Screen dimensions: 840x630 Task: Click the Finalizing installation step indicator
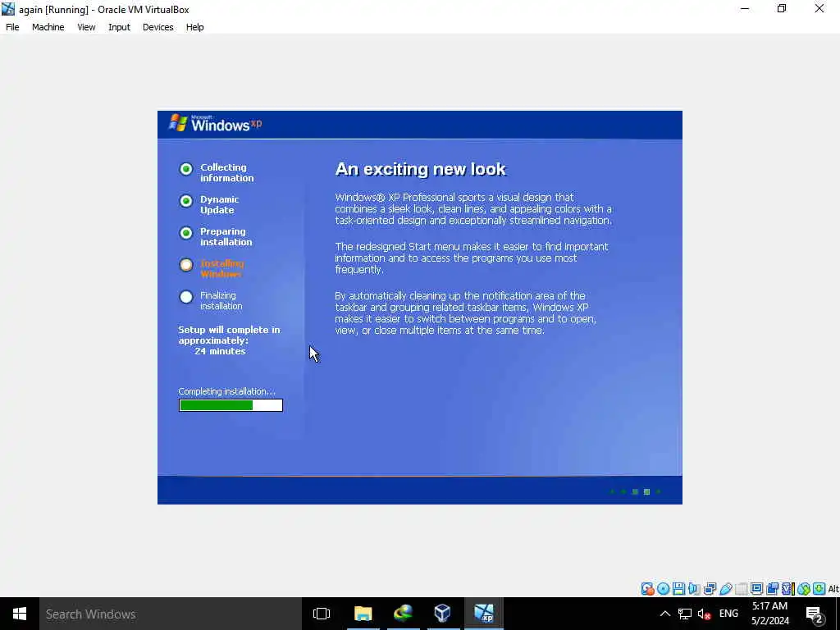(x=186, y=297)
